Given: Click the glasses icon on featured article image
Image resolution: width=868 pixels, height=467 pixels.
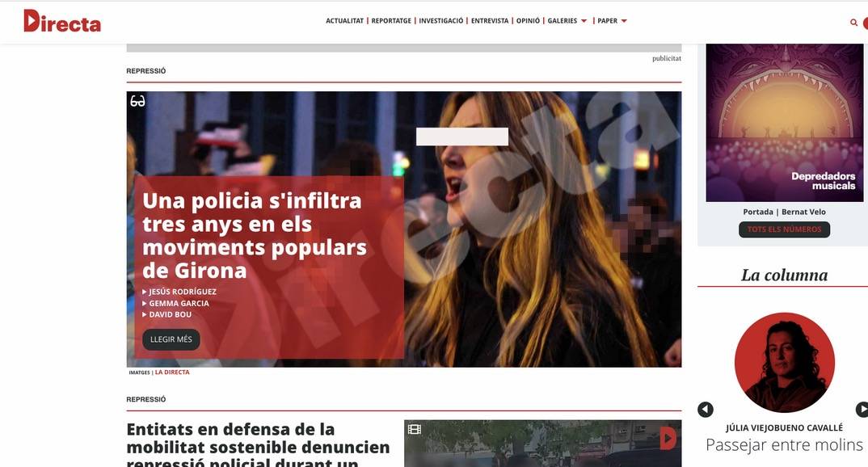Looking at the screenshot, I should pos(137,101).
